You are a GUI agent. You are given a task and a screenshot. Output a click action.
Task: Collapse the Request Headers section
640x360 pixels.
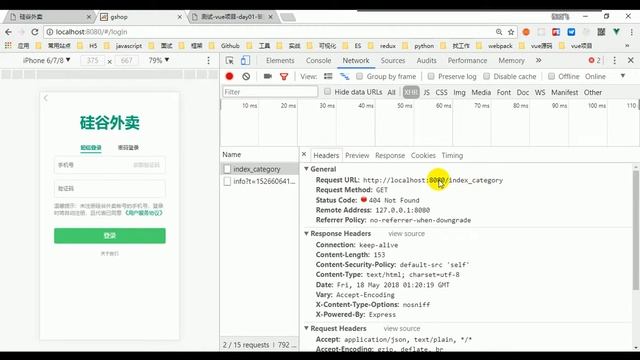307,328
